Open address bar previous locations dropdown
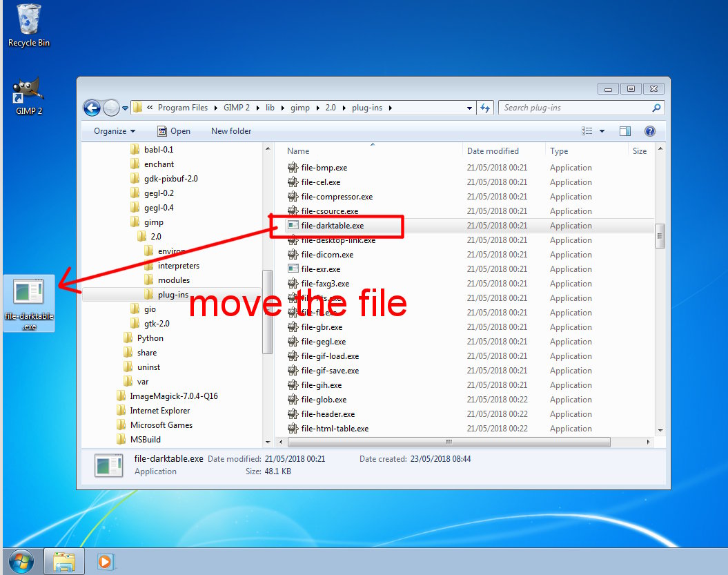Image resolution: width=728 pixels, height=575 pixels. (470, 108)
